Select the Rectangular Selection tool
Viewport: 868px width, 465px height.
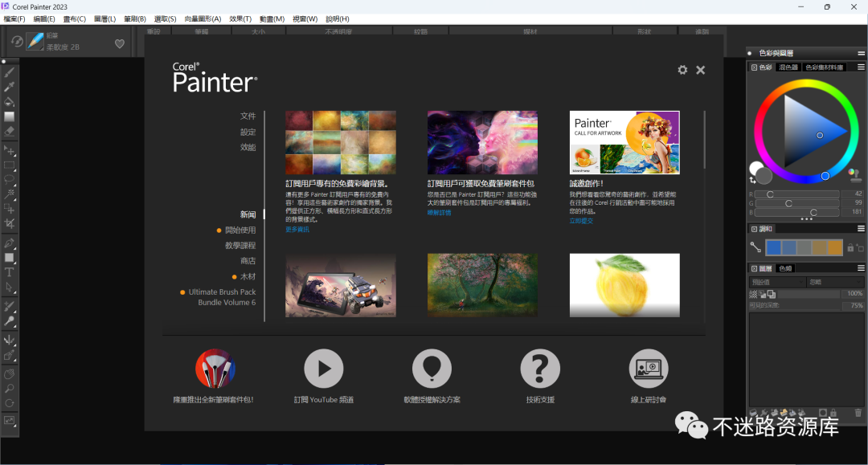(x=10, y=165)
